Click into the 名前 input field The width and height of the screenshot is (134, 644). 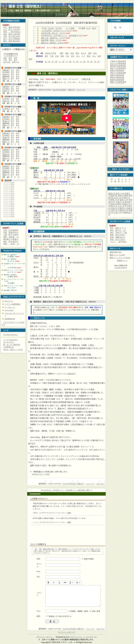click(63, 559)
